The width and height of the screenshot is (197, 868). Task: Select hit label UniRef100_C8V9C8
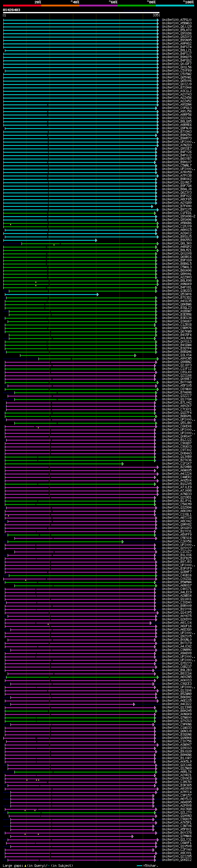point(177,778)
